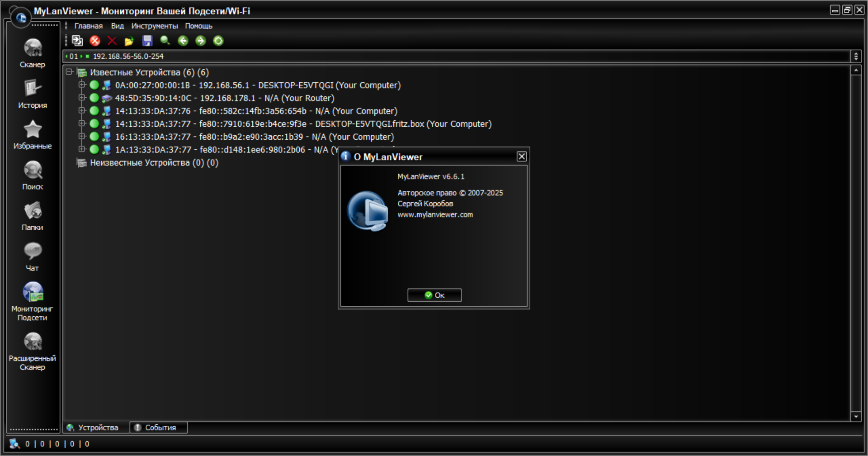Expand the 16:13:33:DA:37:77 device node
Image resolution: width=868 pixels, height=456 pixels.
click(82, 136)
